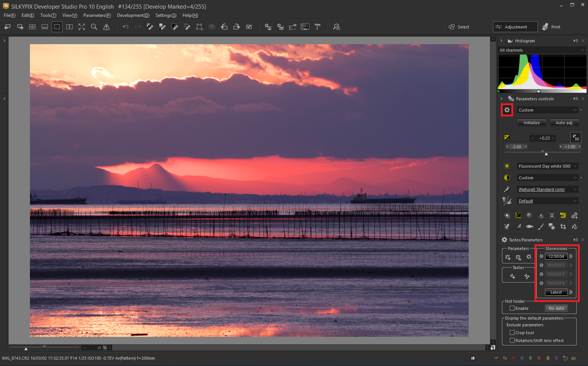Open the Fluorescent Day white balance dropdown

(x=548, y=166)
